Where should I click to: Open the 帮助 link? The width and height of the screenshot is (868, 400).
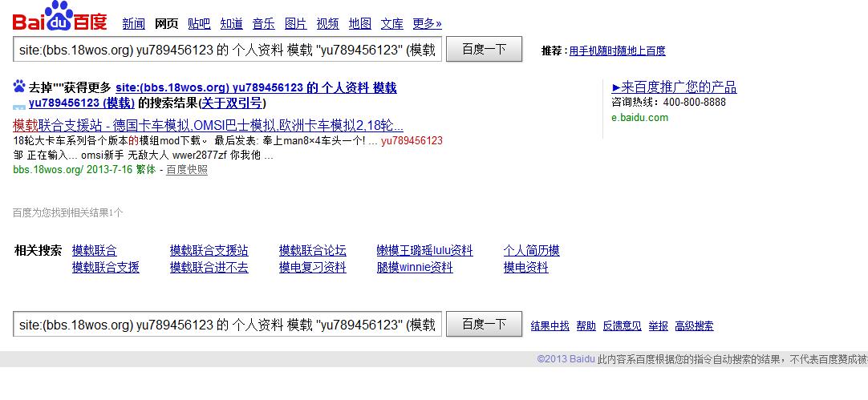(586, 326)
